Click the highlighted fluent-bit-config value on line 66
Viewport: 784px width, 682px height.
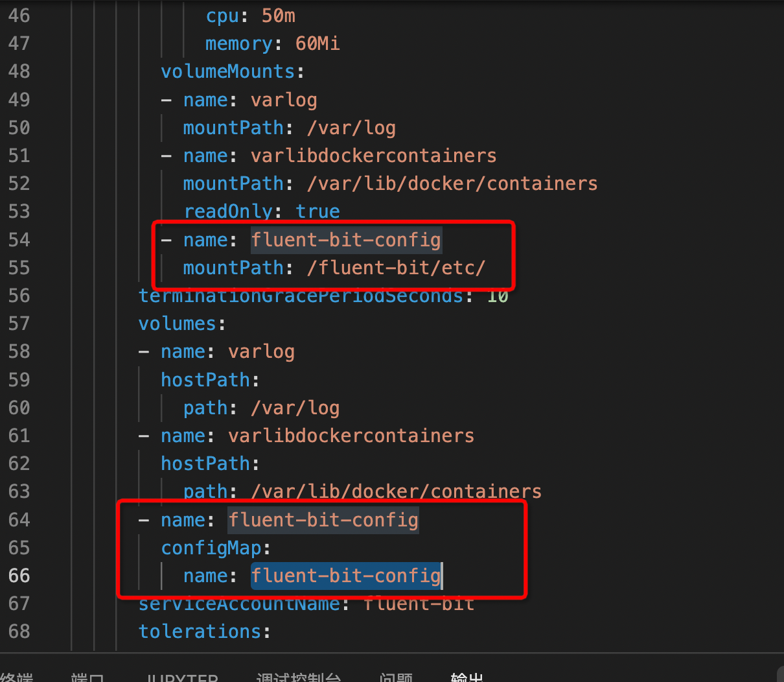tap(346, 576)
